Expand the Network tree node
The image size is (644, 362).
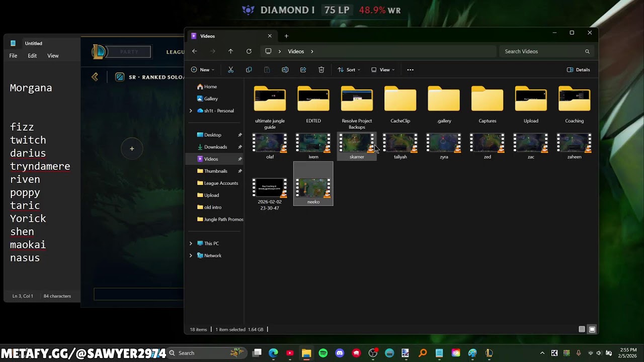pos(191,255)
